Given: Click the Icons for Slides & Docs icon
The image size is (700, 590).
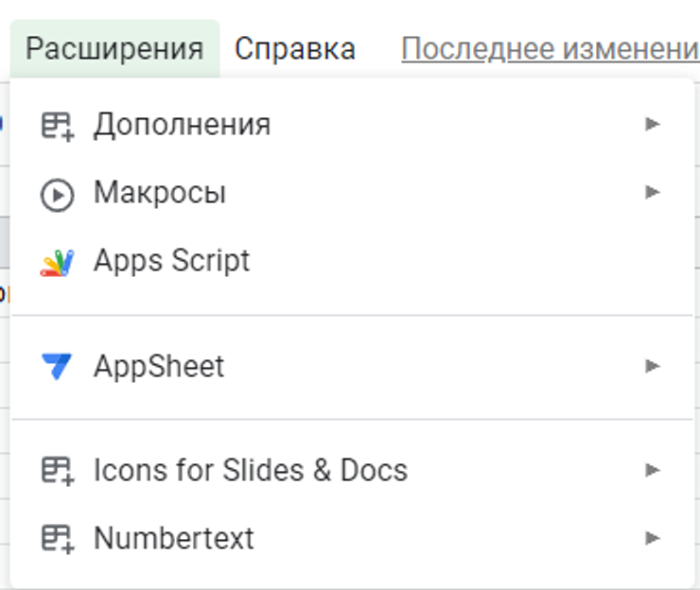Looking at the screenshot, I should point(58,470).
